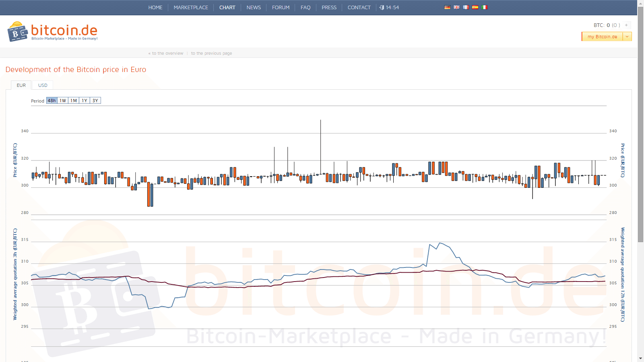Switch language to English UK flag
This screenshot has width=644, height=362.
tap(456, 7)
